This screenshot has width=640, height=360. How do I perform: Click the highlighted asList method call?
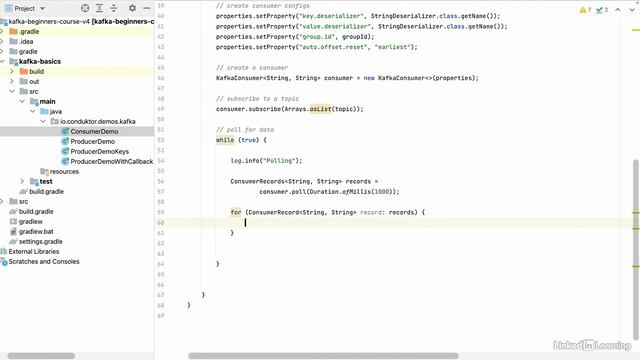coord(320,109)
